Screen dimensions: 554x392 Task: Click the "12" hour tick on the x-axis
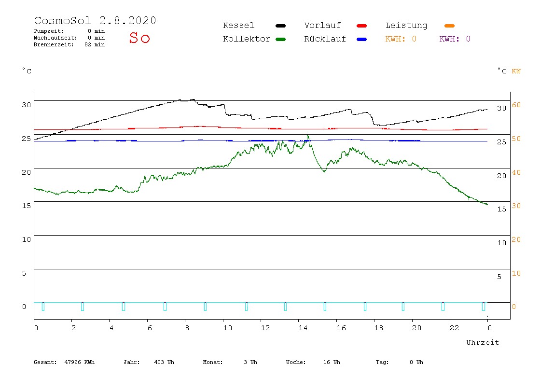pyautogui.click(x=265, y=328)
